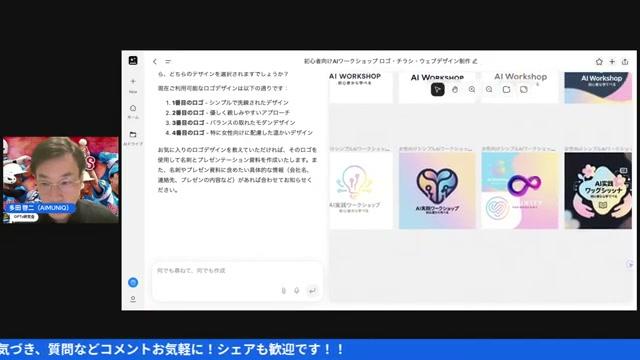Go back with the left chevron arrow
Screen dimensions: 640x360
(x=155, y=62)
